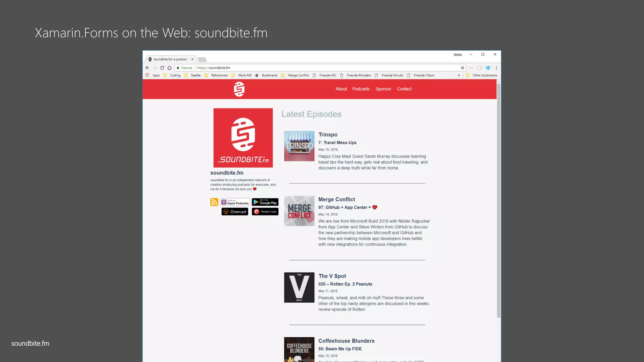This screenshot has height=362, width=644.
Task: Open Pocket Casts badge
Action: coord(265,211)
